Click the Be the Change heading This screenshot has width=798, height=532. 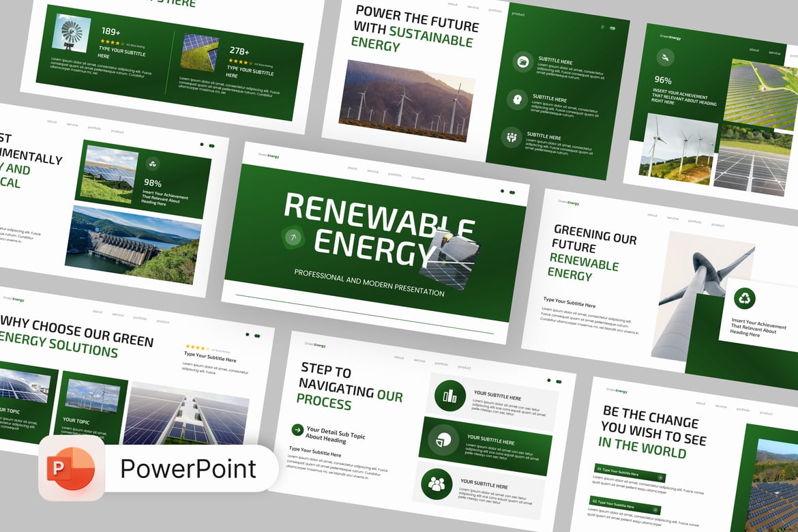653,431
